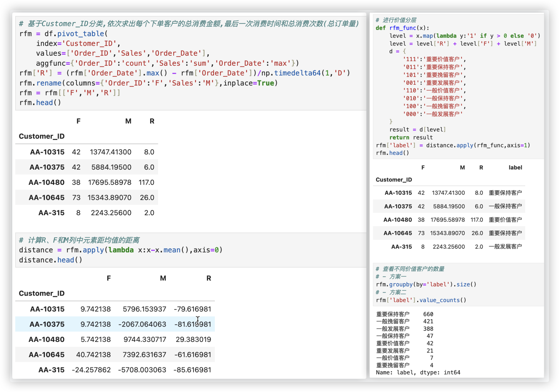The height and width of the screenshot is (392, 559).
Task: Click the Customer_ID index header in the first table
Action: click(42, 136)
